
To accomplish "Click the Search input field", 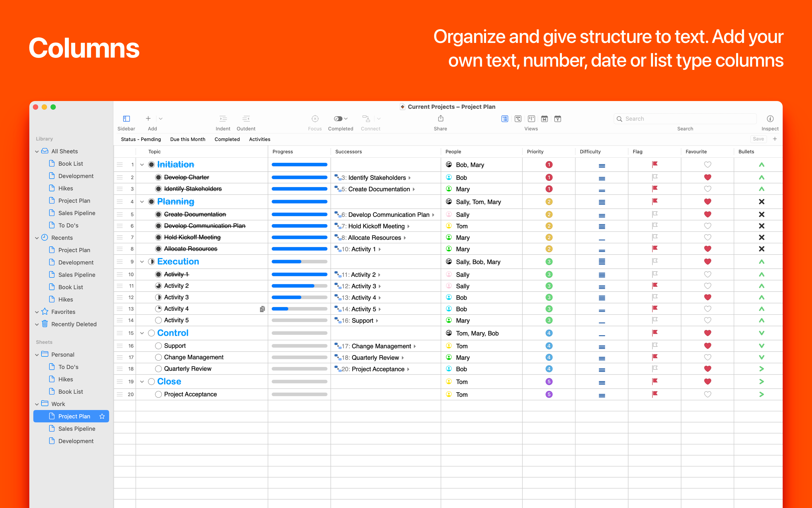I will tap(685, 119).
